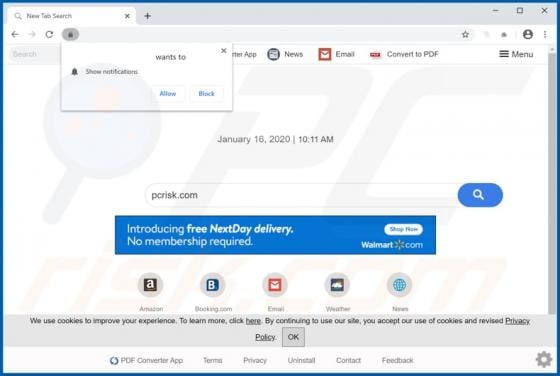
Task: Click the Convert to PDF icon
Action: coord(375,55)
